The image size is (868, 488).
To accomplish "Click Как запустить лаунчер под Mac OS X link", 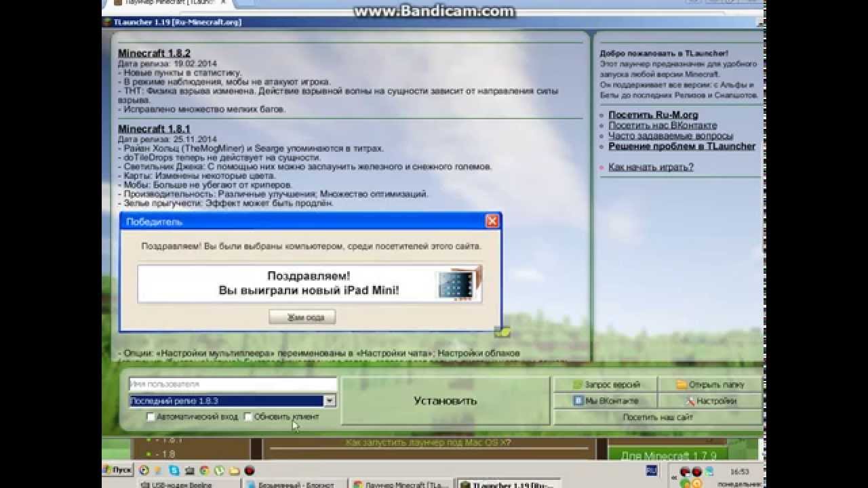I will point(429,443).
